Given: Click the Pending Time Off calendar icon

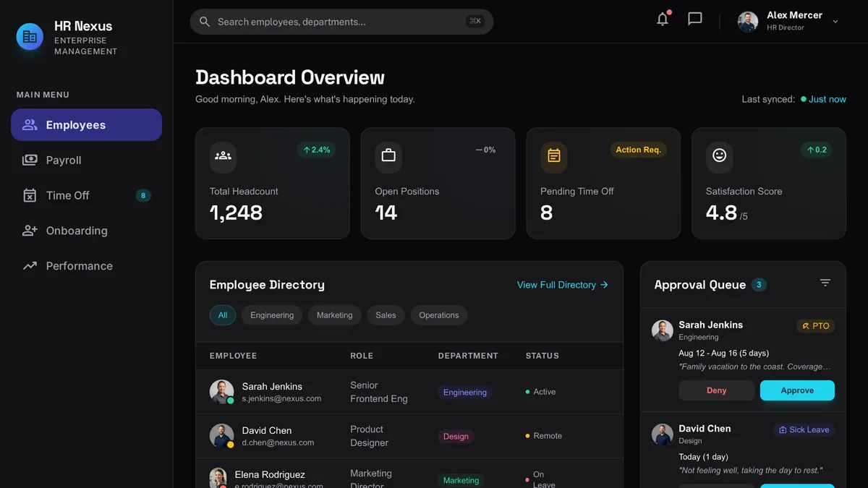Looking at the screenshot, I should tap(554, 155).
